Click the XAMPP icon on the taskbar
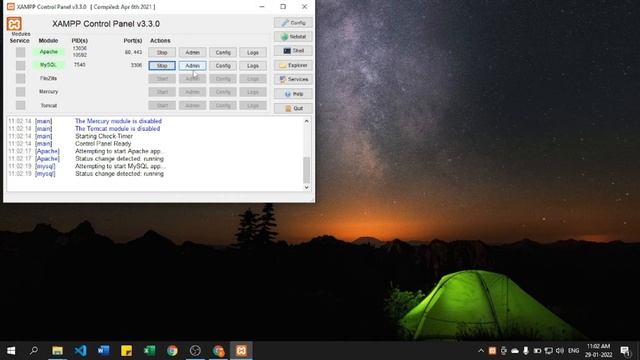640x360 pixels. (x=241, y=351)
